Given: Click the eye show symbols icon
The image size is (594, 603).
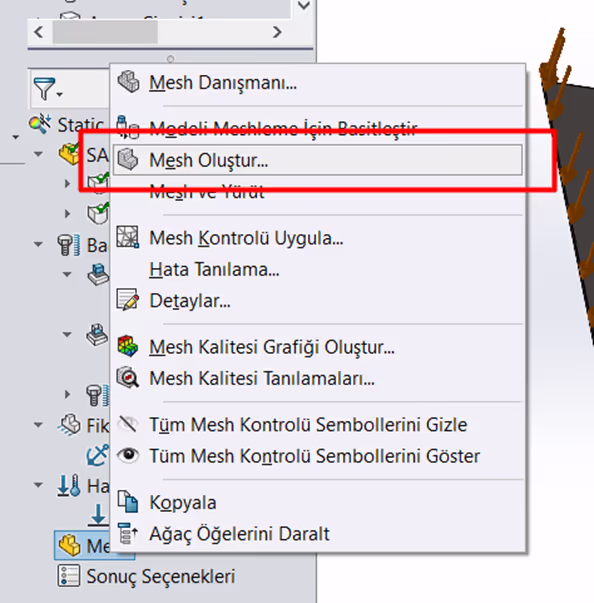Looking at the screenshot, I should (x=128, y=455).
